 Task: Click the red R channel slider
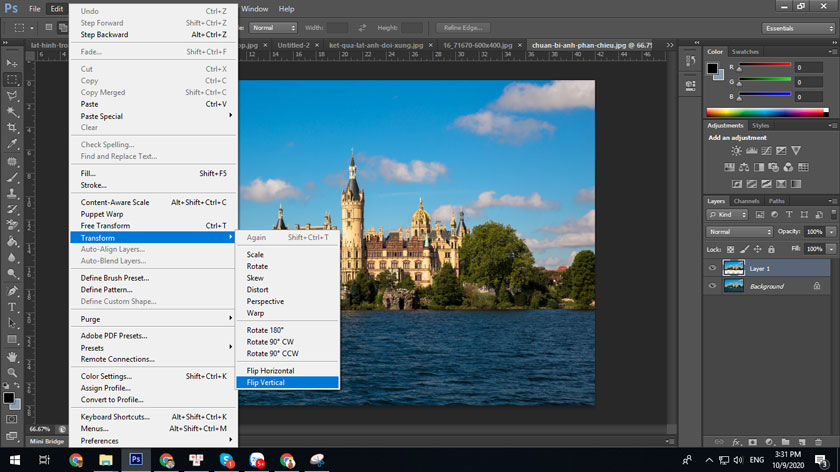pos(765,65)
